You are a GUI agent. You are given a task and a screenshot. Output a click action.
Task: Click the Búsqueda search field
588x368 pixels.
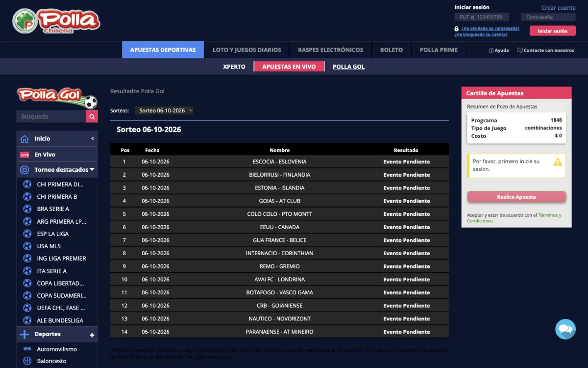[x=51, y=116]
